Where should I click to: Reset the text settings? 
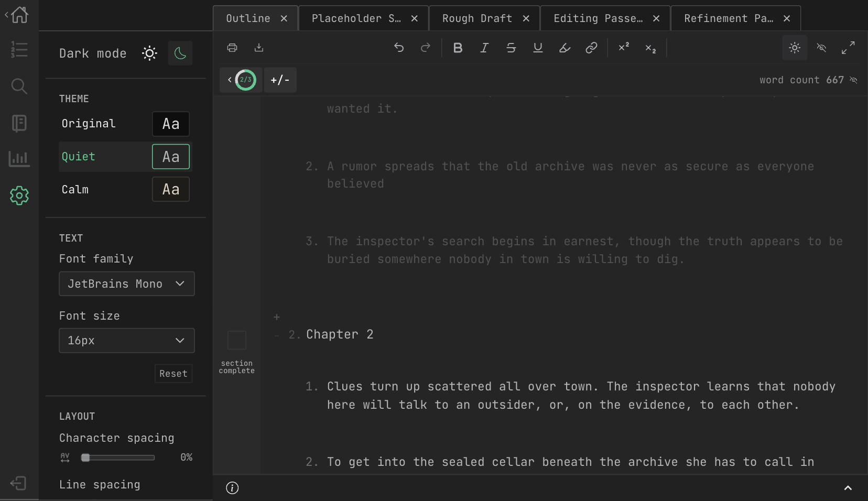(173, 374)
